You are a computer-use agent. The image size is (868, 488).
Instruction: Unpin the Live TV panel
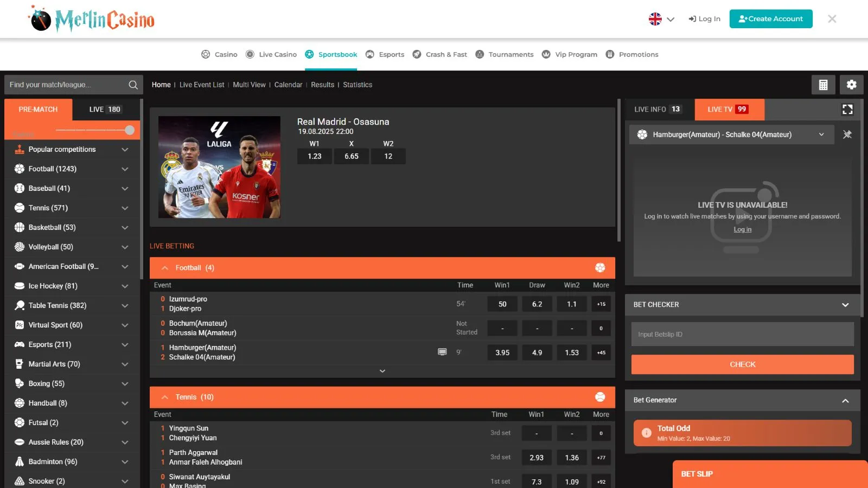(x=847, y=134)
